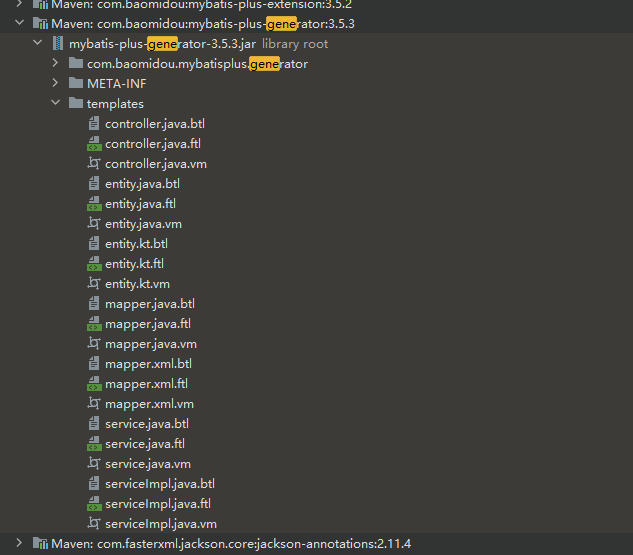Click the Maven library icon for jackson-annotations:2.11.4
The image size is (633, 555).
(x=40, y=543)
